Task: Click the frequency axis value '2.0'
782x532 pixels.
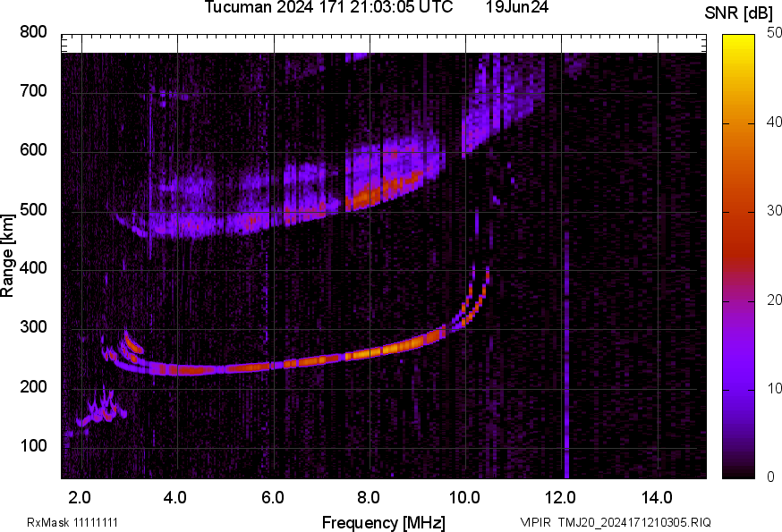Action: 80,498
